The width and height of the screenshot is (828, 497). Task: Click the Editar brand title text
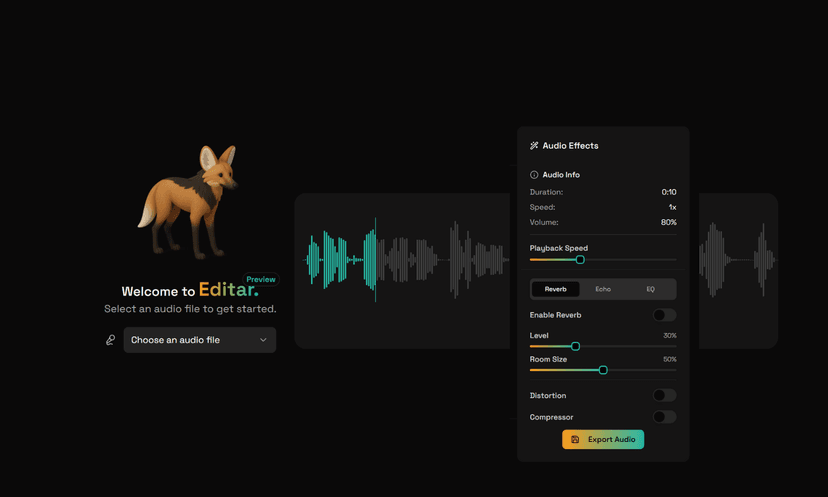(x=228, y=291)
